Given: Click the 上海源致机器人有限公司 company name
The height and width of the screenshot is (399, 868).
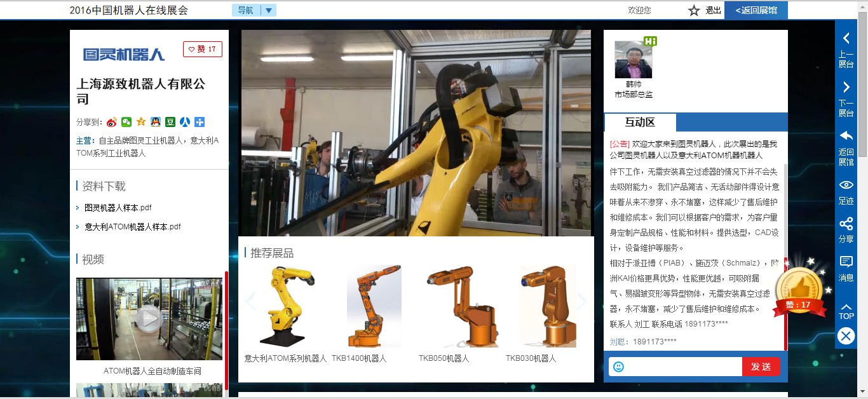Looking at the screenshot, I should 141,91.
